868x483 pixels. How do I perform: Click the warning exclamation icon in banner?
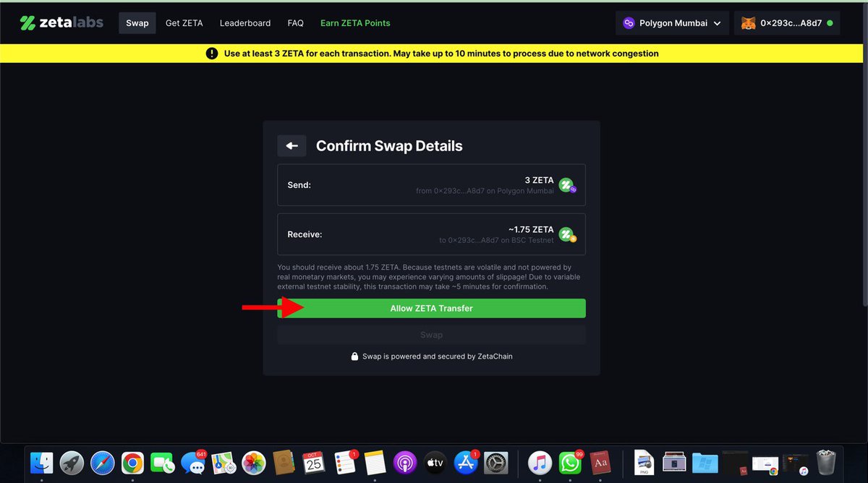(x=212, y=54)
